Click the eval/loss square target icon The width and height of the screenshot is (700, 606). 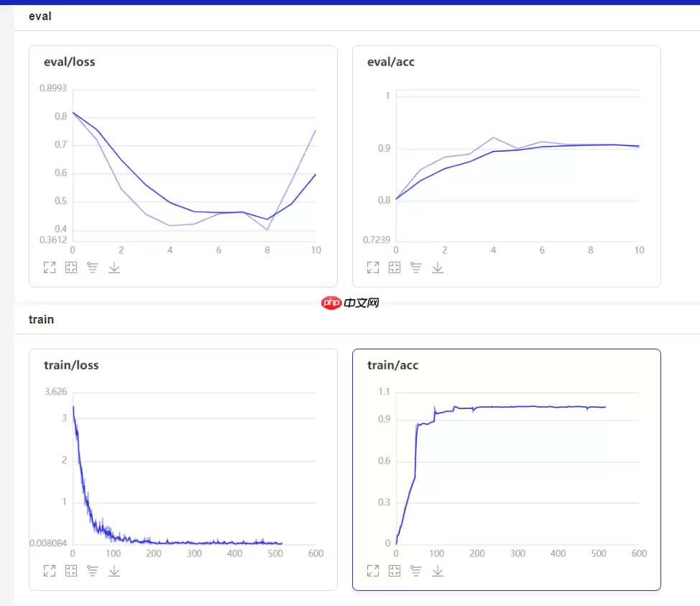coord(71,267)
